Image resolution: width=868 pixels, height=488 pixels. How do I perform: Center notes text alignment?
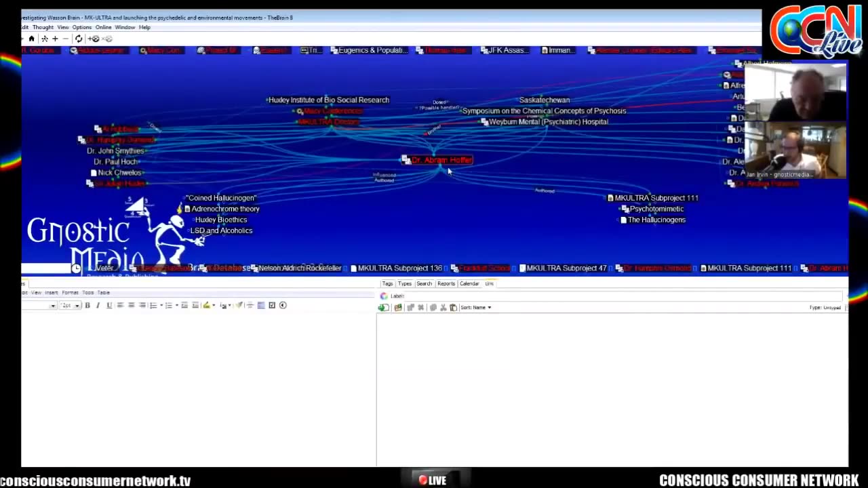click(132, 305)
